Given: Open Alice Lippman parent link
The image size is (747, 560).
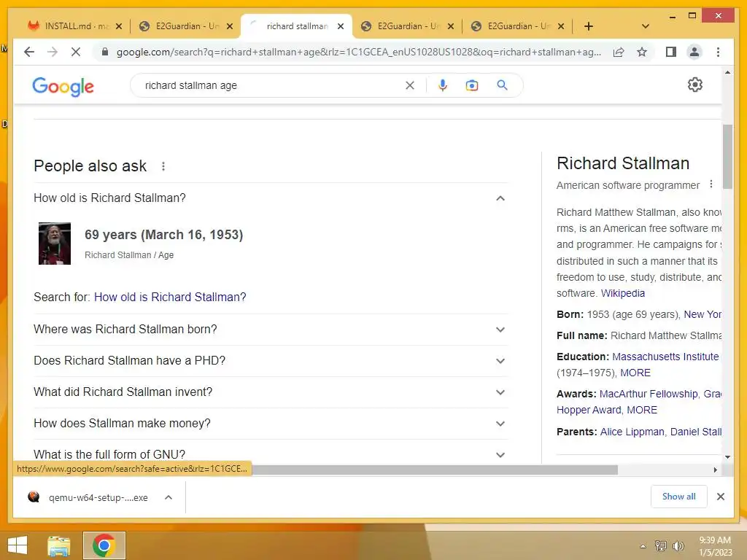Looking at the screenshot, I should click(x=632, y=432).
